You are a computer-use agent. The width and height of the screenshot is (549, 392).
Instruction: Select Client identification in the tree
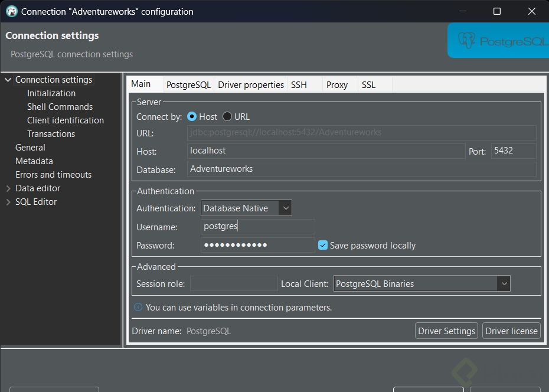66,120
